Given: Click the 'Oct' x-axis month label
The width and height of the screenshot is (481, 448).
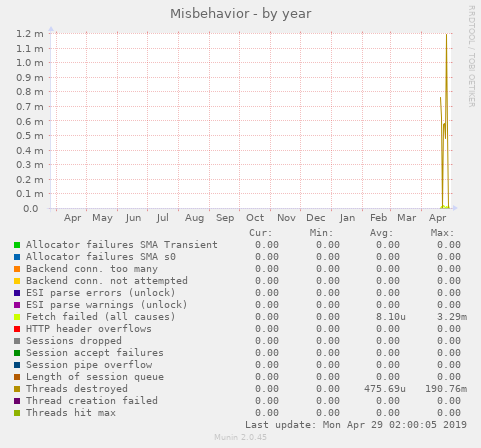Looking at the screenshot, I should (x=255, y=218).
